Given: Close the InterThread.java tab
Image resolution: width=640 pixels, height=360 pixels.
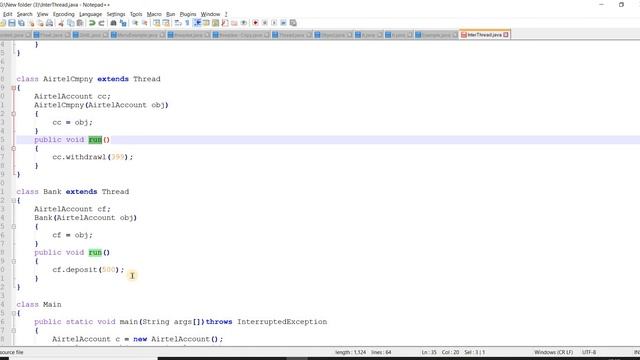Looking at the screenshot, I should pyautogui.click(x=506, y=35).
